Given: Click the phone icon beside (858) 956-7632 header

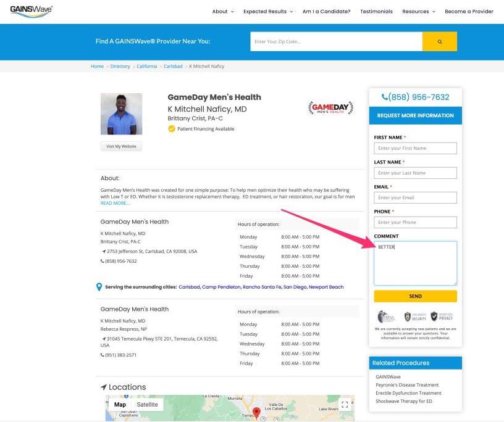Looking at the screenshot, I should 384,97.
